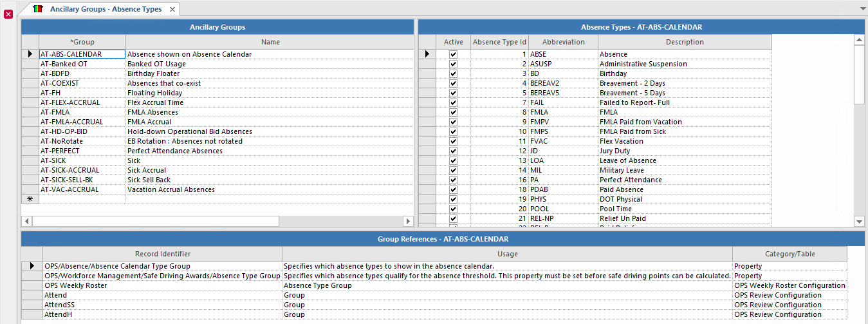This screenshot has width=868, height=324.
Task: Select the AT-FMLA group cell
Action: tap(82, 112)
